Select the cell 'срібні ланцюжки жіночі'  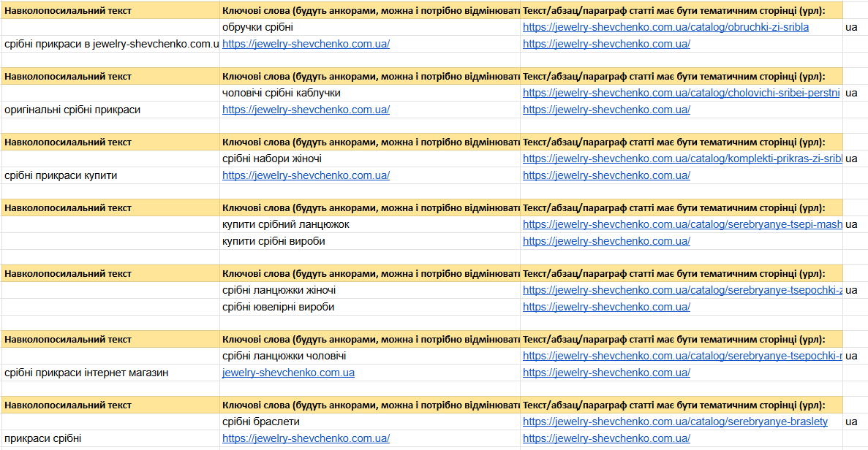point(370,290)
